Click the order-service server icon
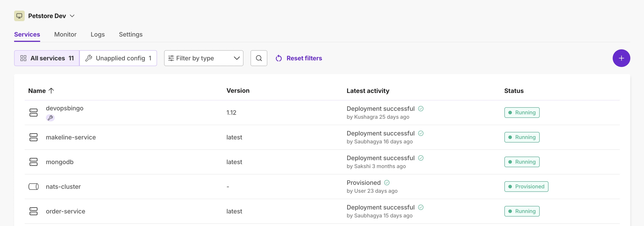This screenshot has width=644, height=226. (x=34, y=211)
